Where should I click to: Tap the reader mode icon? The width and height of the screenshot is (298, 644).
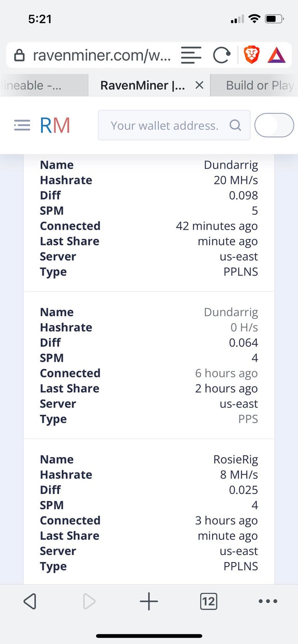click(191, 56)
